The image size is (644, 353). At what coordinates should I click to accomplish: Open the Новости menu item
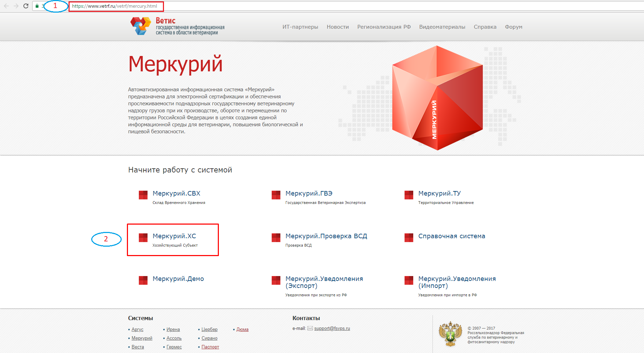(x=338, y=27)
